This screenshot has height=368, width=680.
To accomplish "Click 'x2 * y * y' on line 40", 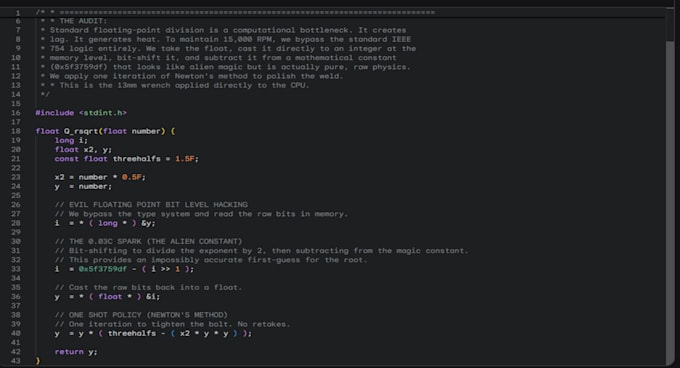I will point(204,333).
